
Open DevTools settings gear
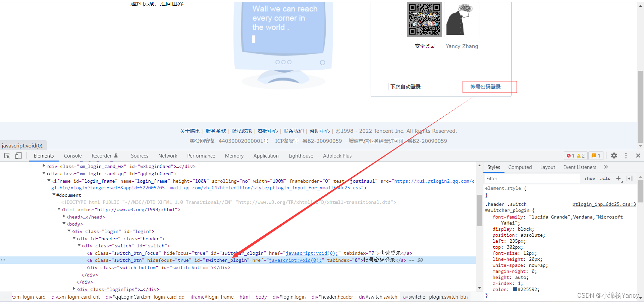point(614,156)
